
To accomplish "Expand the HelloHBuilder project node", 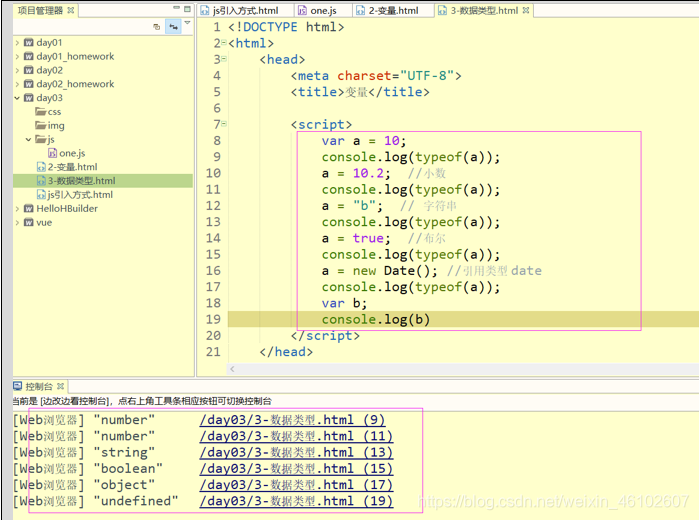I will point(17,209).
